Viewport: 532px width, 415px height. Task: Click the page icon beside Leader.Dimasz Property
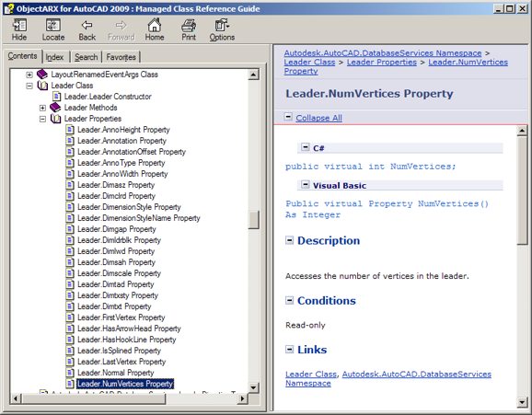point(70,185)
